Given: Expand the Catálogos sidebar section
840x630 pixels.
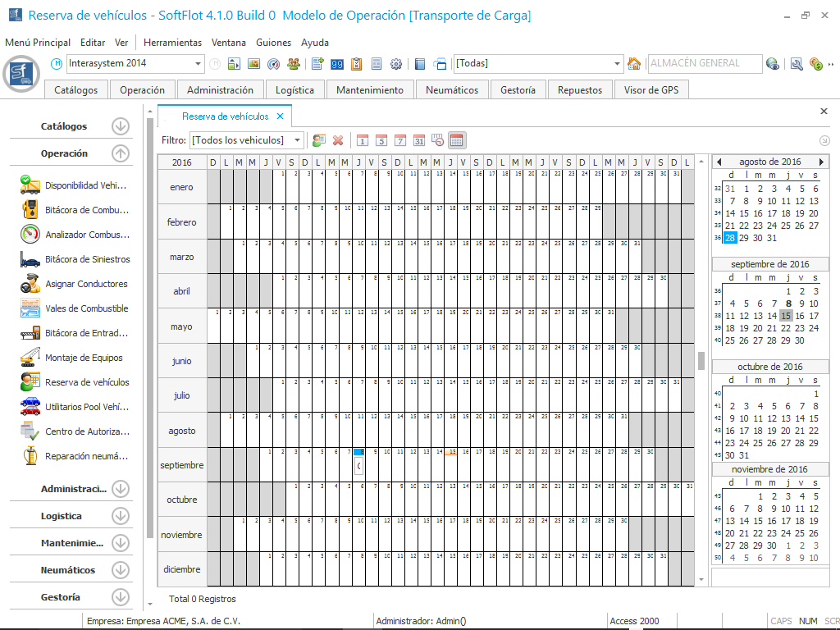Looking at the screenshot, I should pos(121,126).
